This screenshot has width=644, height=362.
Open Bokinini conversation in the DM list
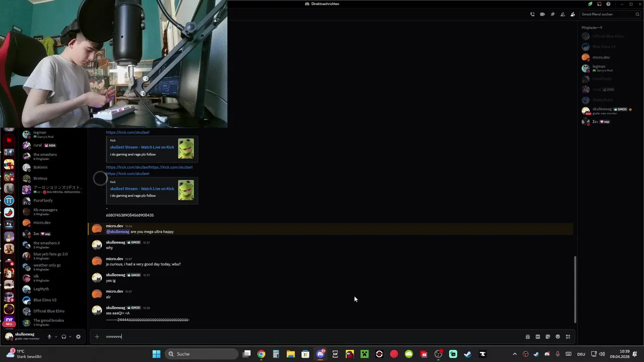coord(52,167)
